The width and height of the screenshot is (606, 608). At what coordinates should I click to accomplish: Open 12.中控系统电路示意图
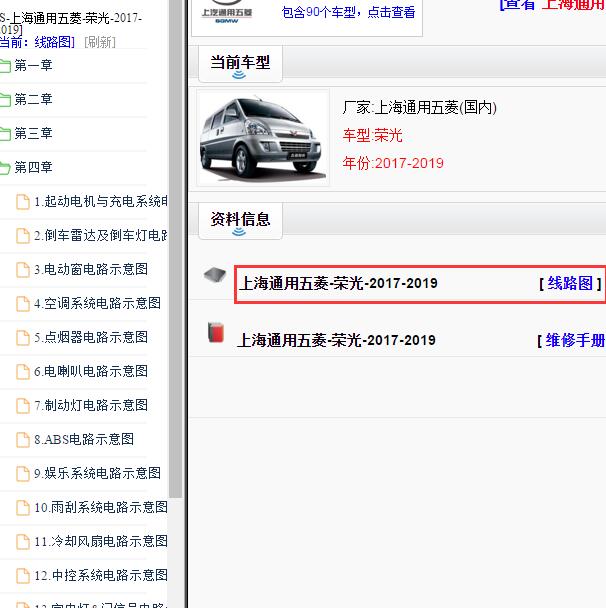[x=101, y=575]
